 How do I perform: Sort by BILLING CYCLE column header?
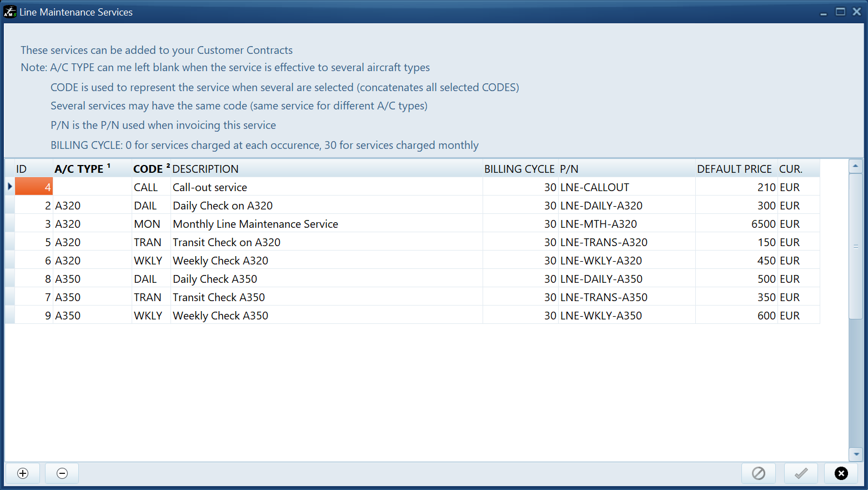pos(520,169)
